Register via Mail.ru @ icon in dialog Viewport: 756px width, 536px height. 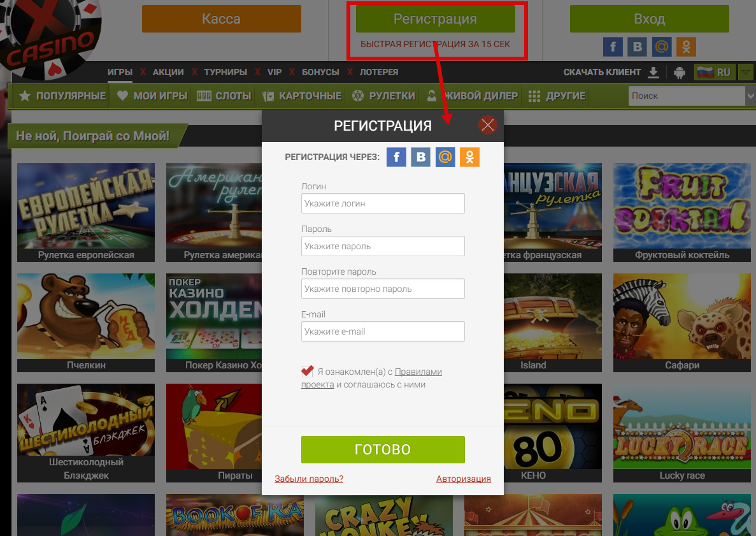coord(445,157)
